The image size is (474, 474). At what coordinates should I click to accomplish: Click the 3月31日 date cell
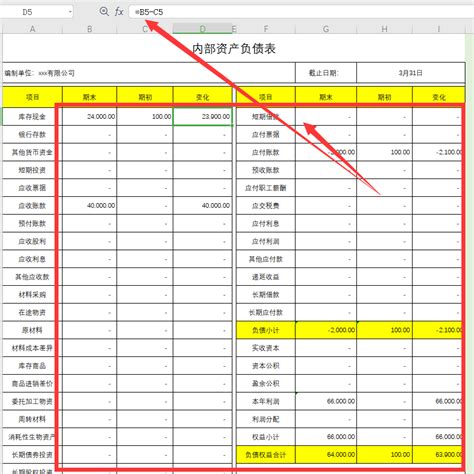(411, 73)
